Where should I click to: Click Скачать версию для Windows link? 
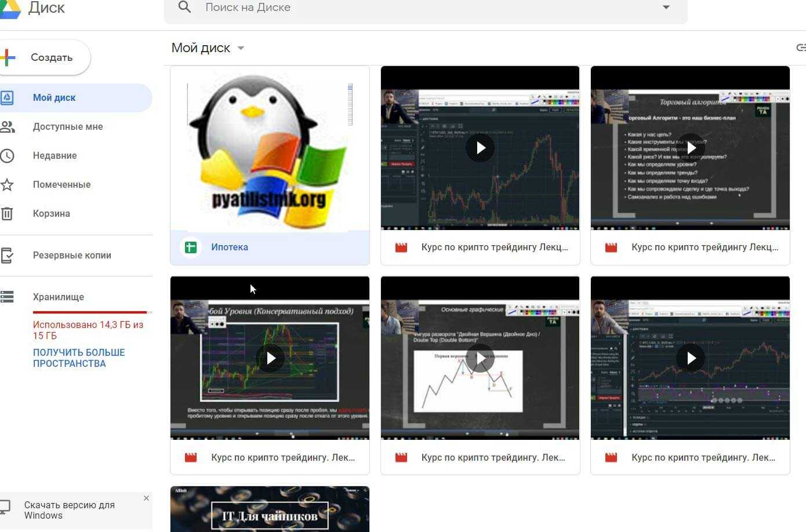[69, 510]
